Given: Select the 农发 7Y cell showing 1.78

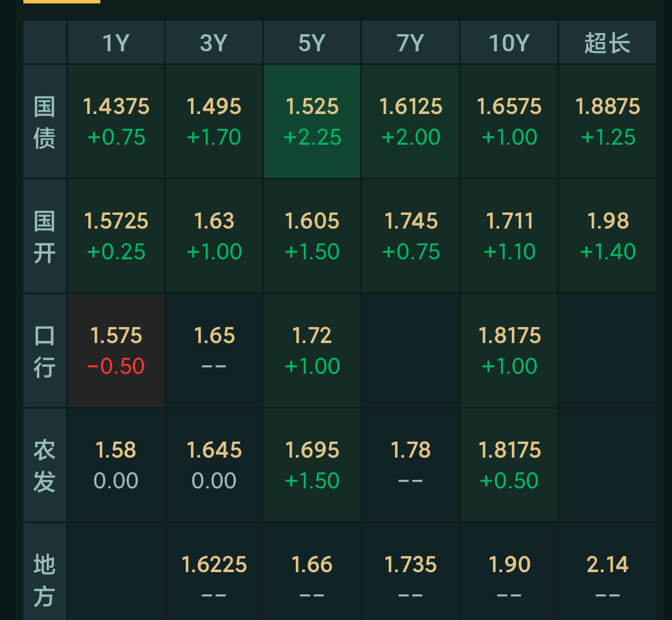Looking at the screenshot, I should pos(410,464).
